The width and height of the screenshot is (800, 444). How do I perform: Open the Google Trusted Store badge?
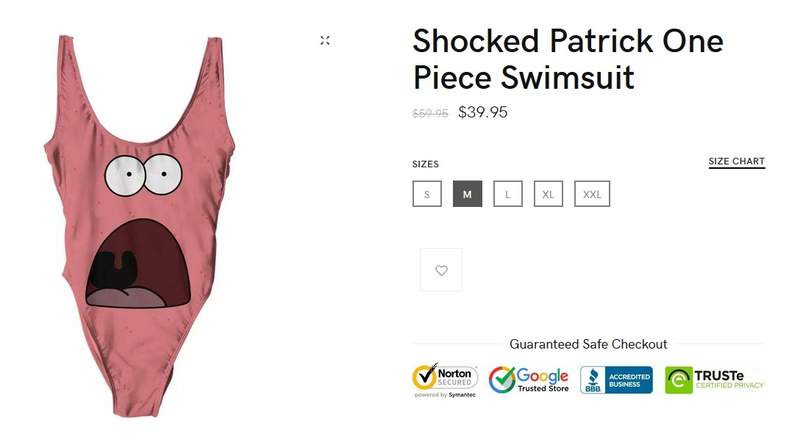pyautogui.click(x=529, y=380)
